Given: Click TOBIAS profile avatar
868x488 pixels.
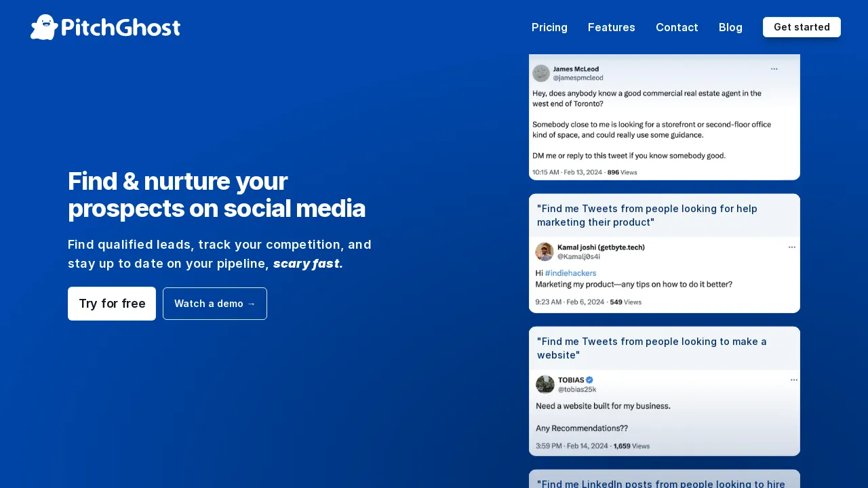Looking at the screenshot, I should tap(545, 384).
